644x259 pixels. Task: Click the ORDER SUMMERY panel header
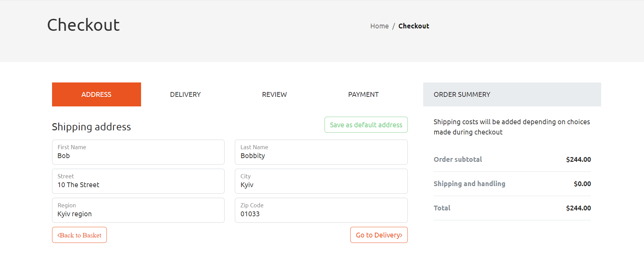pos(462,94)
